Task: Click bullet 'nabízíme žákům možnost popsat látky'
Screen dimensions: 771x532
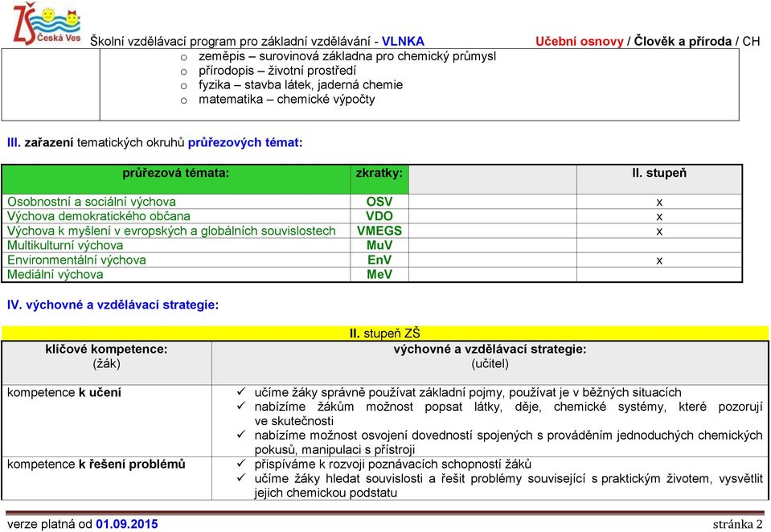Action: tap(508, 414)
